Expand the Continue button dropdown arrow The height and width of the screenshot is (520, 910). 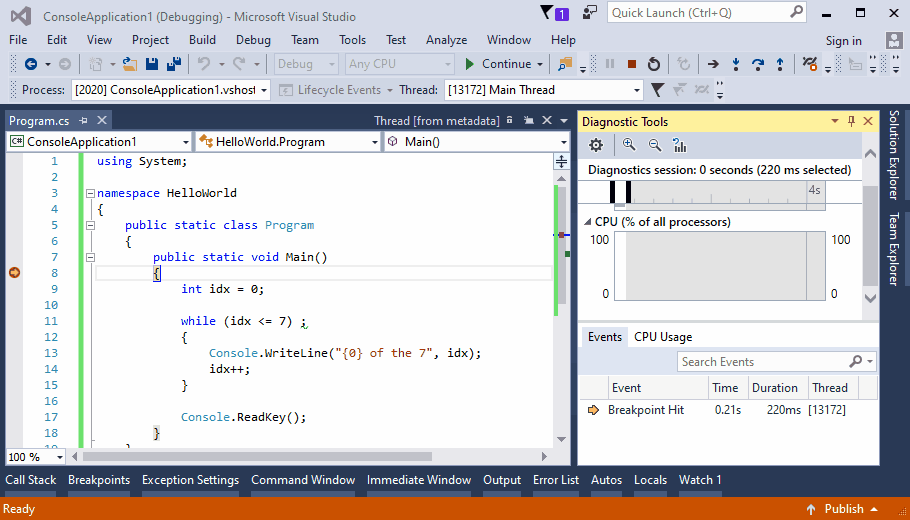pos(540,64)
